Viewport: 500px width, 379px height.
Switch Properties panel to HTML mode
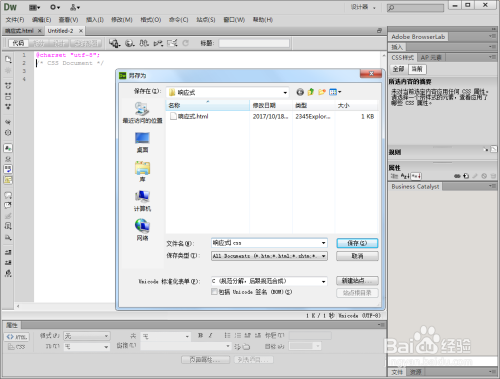pos(17,337)
